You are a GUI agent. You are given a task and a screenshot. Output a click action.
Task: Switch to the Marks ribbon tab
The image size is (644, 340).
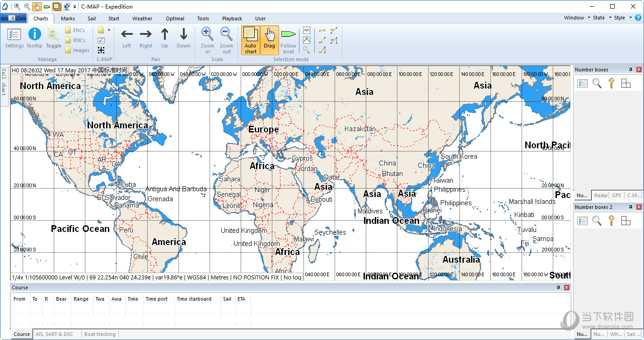[68, 19]
